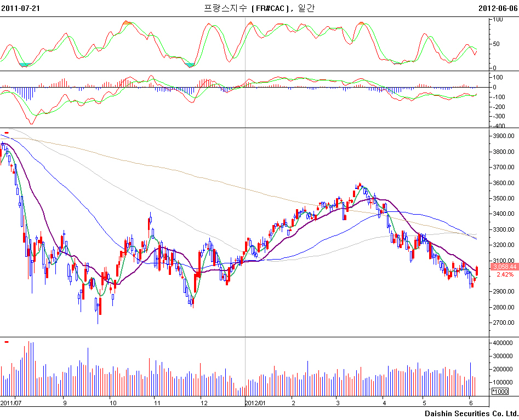Select the 3,058.44 current price tag
Viewport: 519px width, 420px height.
pos(504,267)
